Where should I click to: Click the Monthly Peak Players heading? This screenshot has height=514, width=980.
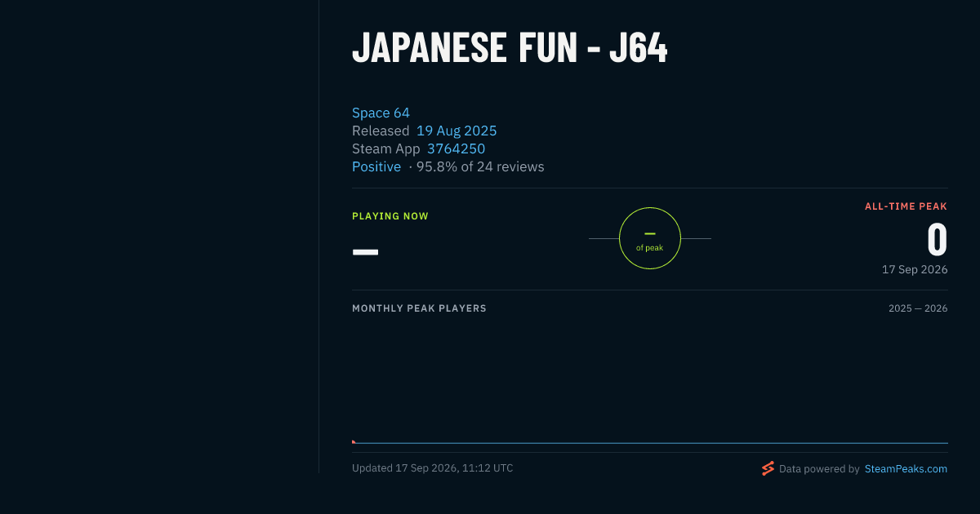pyautogui.click(x=419, y=308)
